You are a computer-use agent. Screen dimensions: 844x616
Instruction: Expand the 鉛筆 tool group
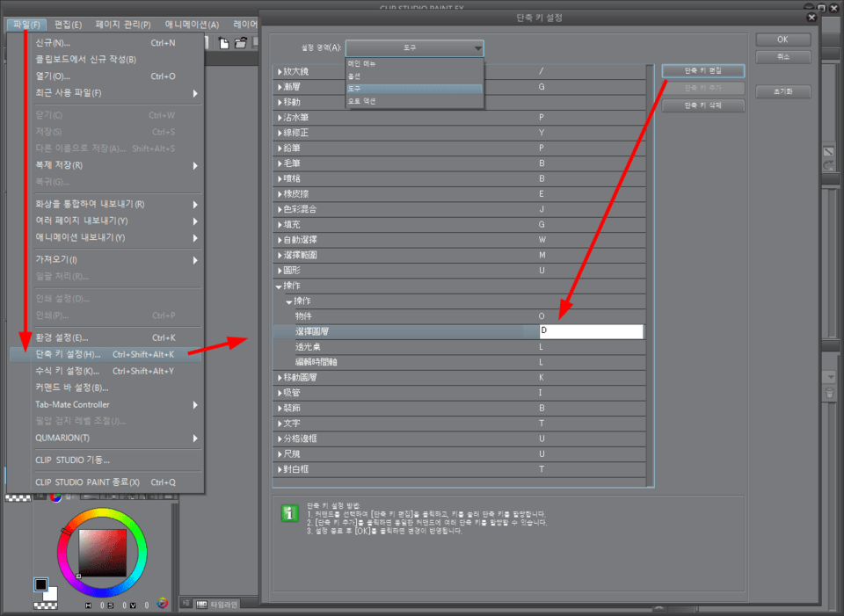coord(280,148)
